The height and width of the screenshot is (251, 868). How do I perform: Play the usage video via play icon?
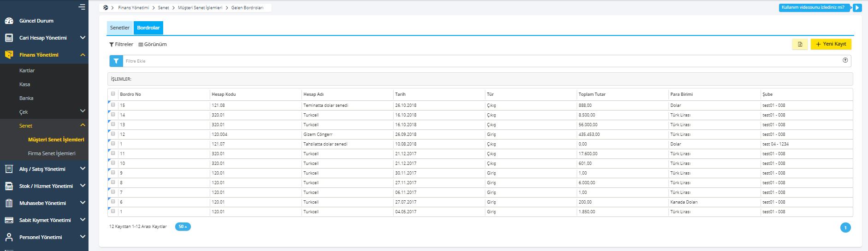857,7
